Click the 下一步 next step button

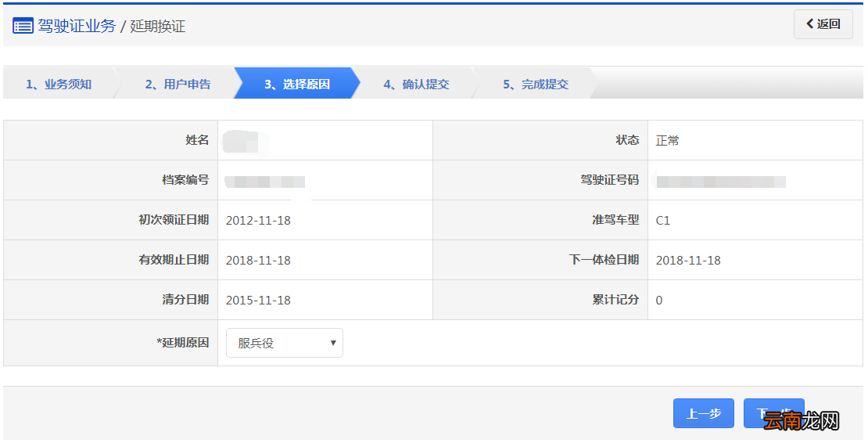[774, 413]
